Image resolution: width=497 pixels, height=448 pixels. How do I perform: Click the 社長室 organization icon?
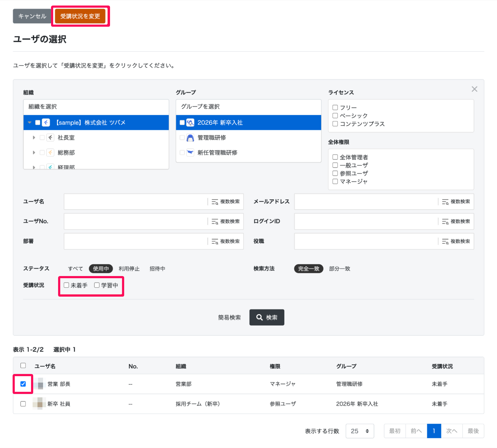[50, 138]
